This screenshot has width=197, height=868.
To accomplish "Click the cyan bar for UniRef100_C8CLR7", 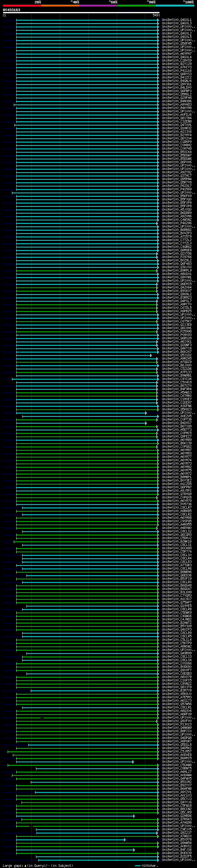I will (90, 507).
